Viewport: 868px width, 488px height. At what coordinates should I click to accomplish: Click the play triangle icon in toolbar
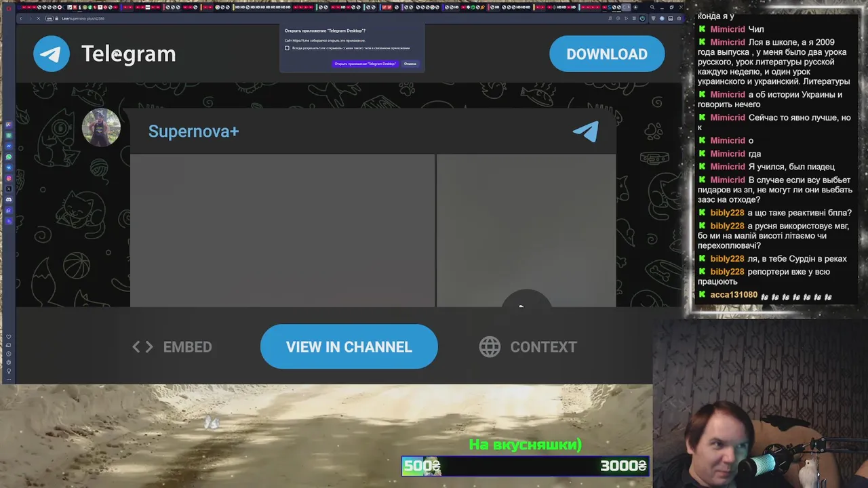pyautogui.click(x=626, y=18)
